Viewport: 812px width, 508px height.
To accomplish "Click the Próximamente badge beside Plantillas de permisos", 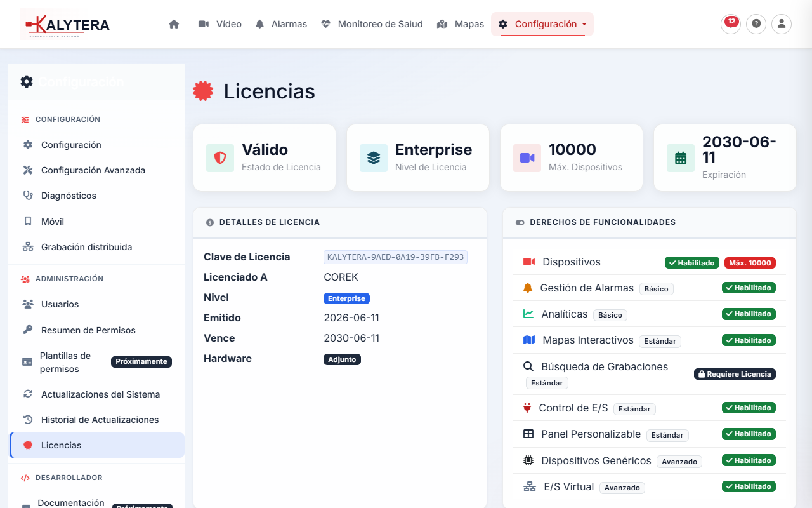I will pyautogui.click(x=141, y=362).
